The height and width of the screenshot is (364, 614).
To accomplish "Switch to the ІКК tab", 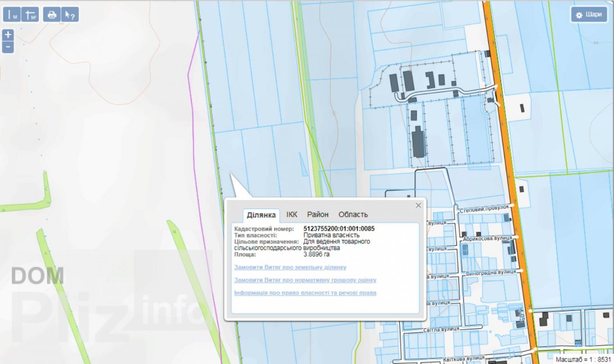I will point(292,214).
